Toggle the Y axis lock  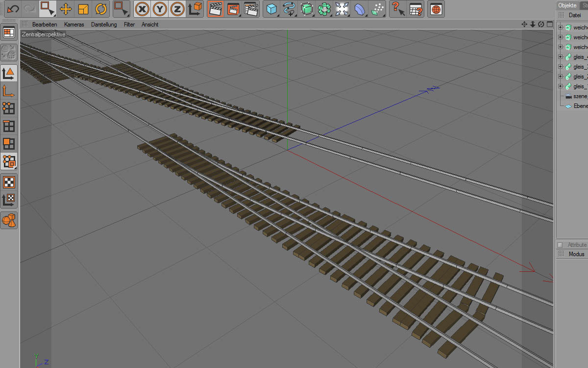(x=160, y=8)
